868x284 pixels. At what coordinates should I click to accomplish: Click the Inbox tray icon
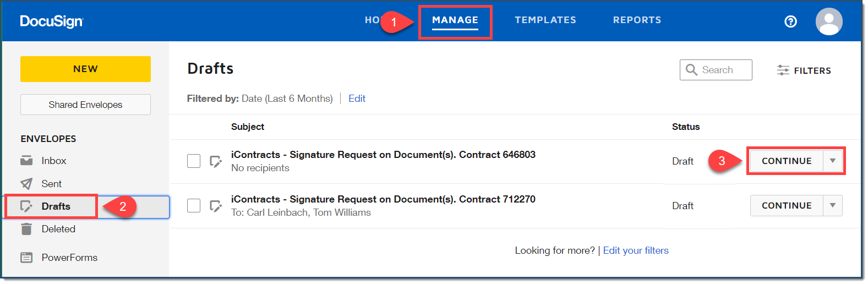pyautogui.click(x=26, y=161)
